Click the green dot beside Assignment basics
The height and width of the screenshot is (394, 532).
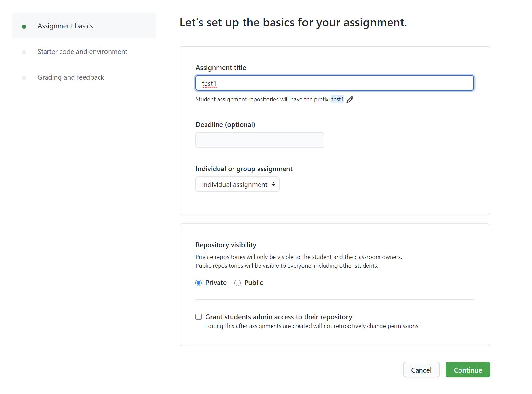coord(24,26)
